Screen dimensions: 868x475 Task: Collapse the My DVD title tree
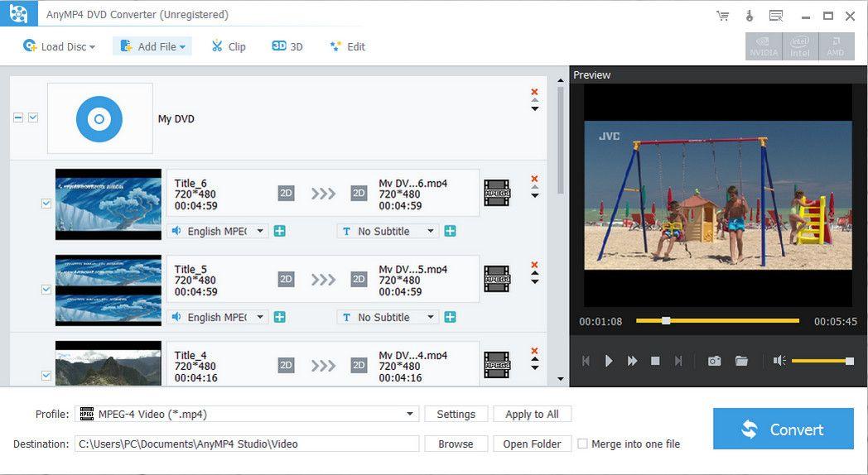[x=18, y=118]
